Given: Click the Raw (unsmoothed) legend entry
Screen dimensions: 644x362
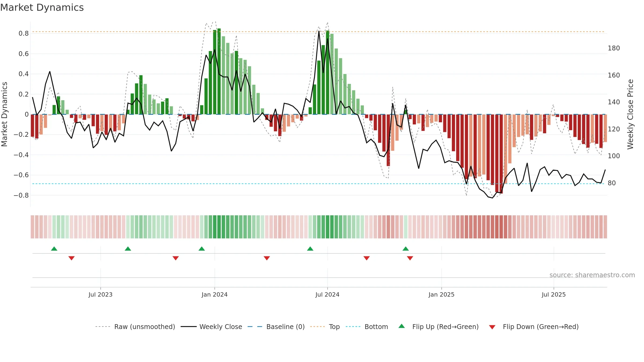Looking at the screenshot, I should point(135,327).
